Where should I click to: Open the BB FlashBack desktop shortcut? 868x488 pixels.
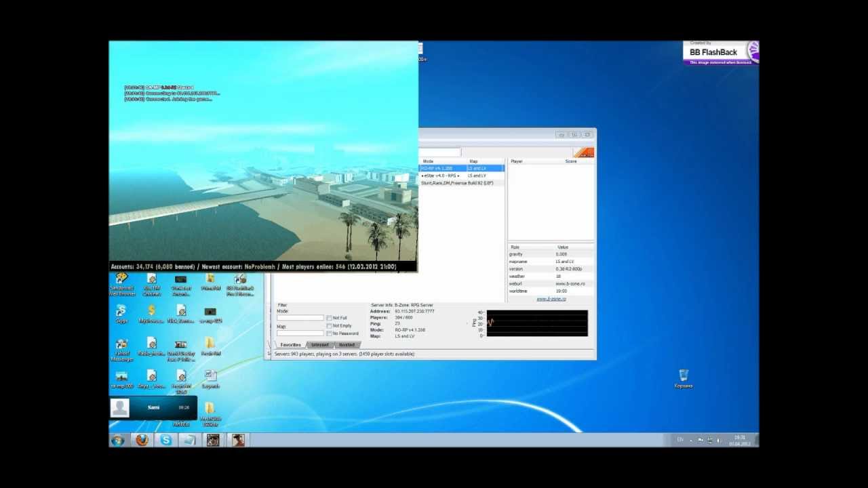(x=240, y=285)
